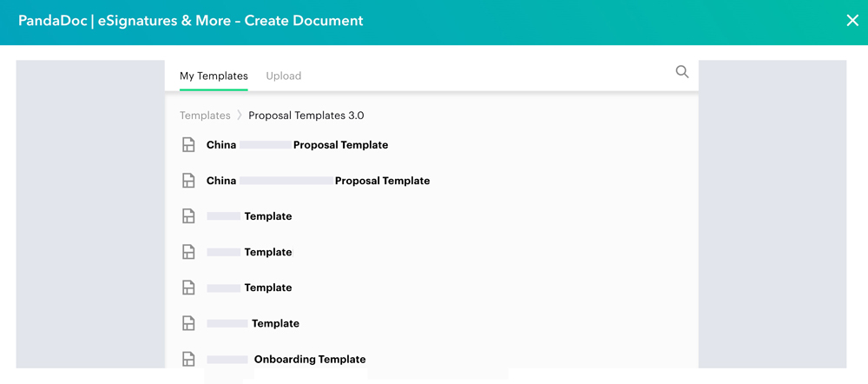Click document icon beside Onboarding Template

(188, 359)
